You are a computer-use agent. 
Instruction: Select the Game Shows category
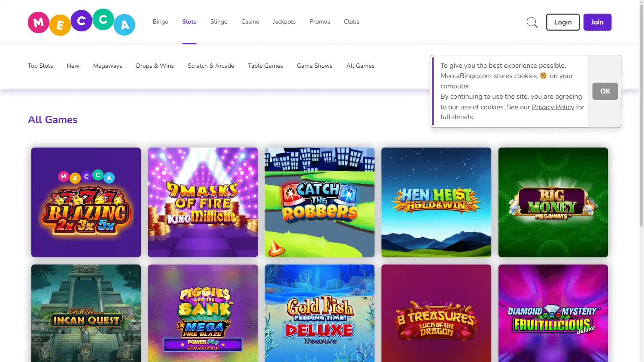coord(315,66)
